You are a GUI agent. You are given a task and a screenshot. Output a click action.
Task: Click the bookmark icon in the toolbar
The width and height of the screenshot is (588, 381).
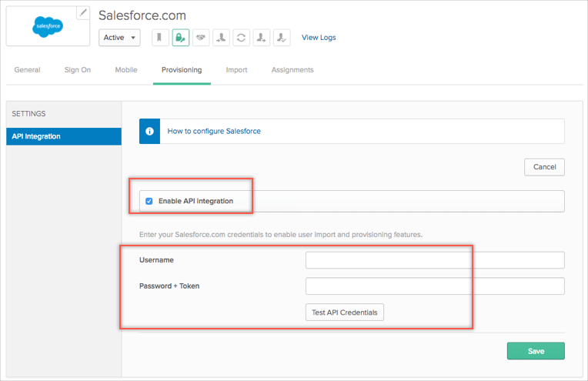[x=160, y=38]
